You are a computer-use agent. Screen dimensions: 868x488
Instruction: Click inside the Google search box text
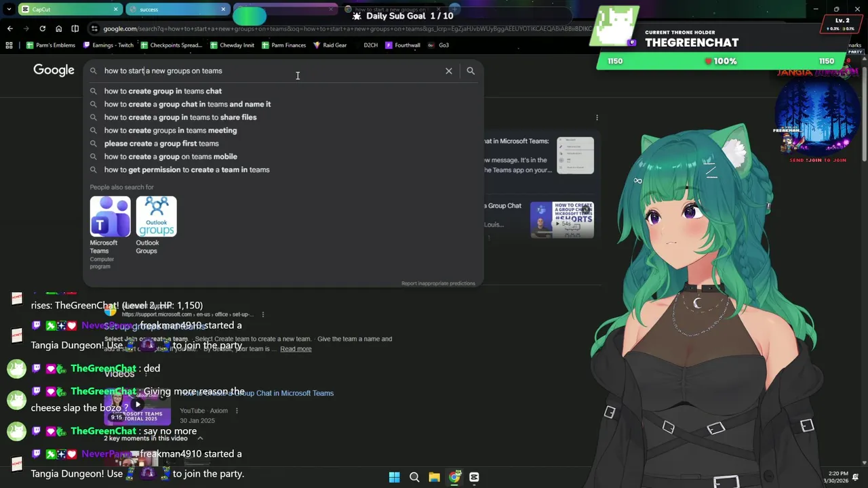coord(163,70)
